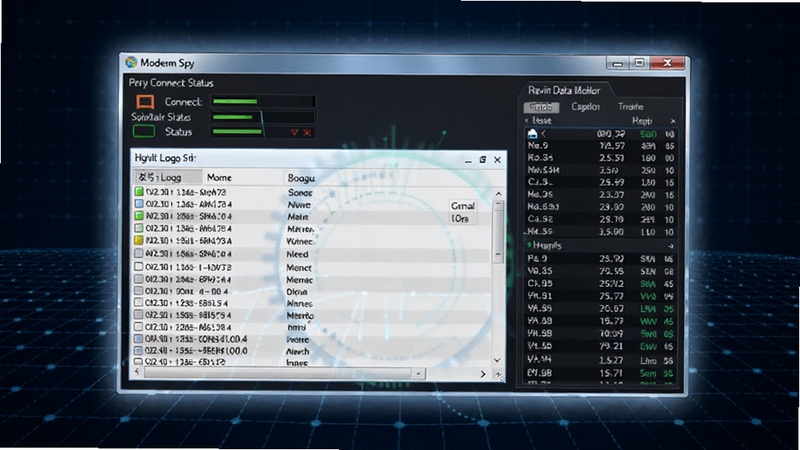800x450 pixels.
Task: Toggle checkbox of the Need log row
Action: click(139, 254)
